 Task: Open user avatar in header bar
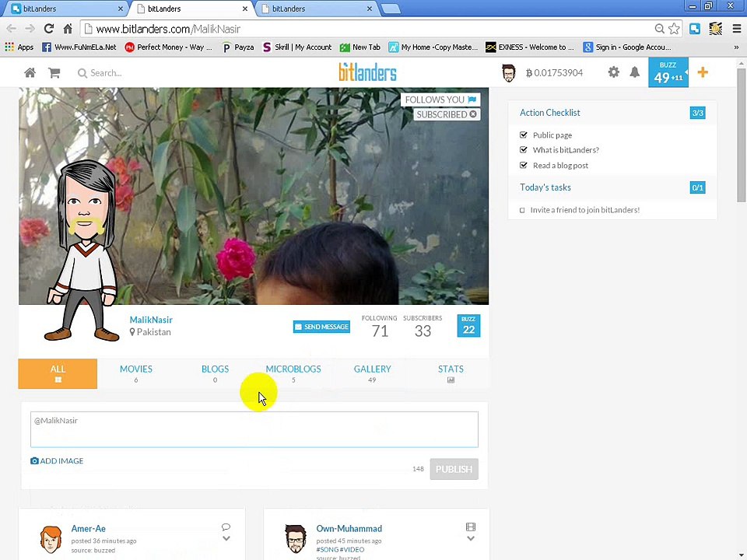pos(509,73)
